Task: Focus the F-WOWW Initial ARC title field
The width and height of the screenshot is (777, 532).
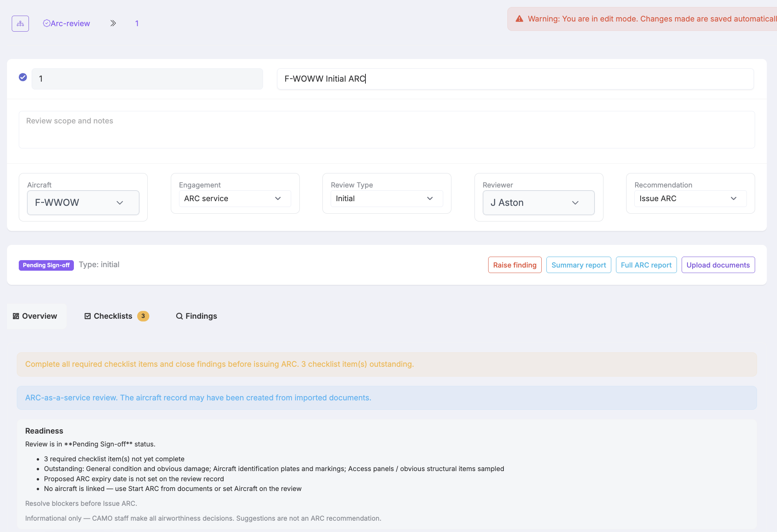Action: 516,79
